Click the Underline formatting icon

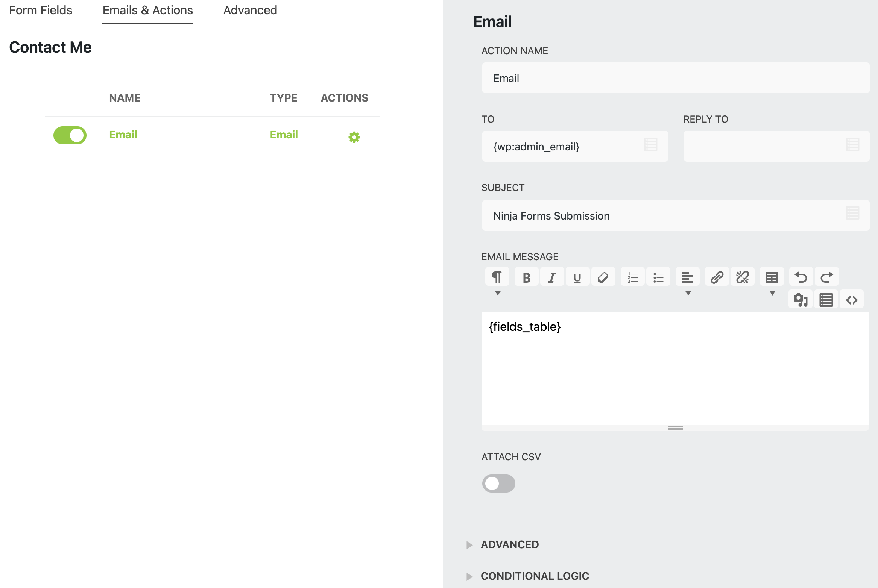(577, 277)
